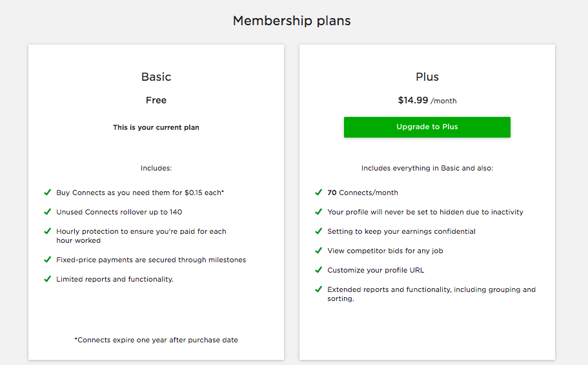588x365 pixels.
Task: Click checkmark beside View competitor bids
Action: coord(318,251)
